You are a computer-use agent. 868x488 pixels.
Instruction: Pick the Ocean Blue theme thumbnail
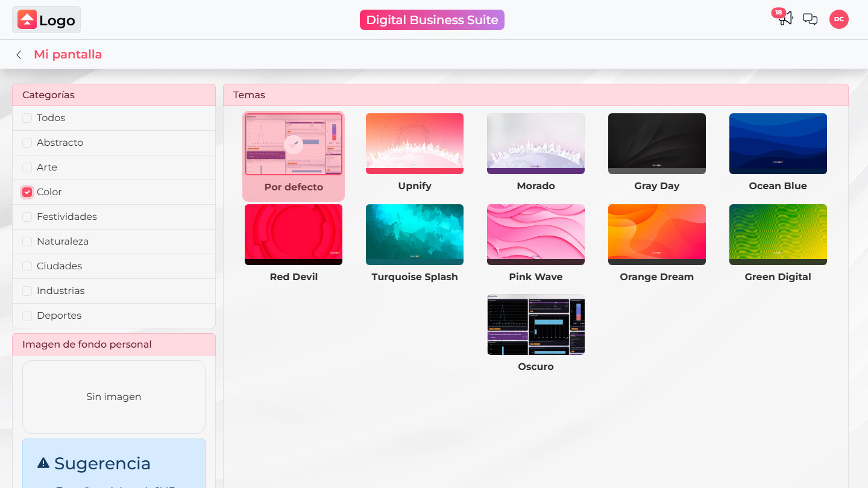pyautogui.click(x=778, y=143)
